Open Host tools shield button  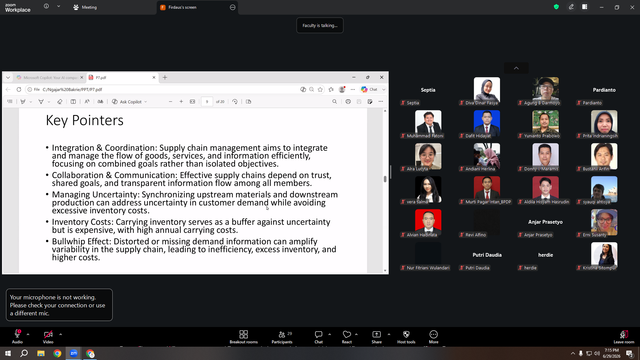pyautogui.click(x=406, y=337)
